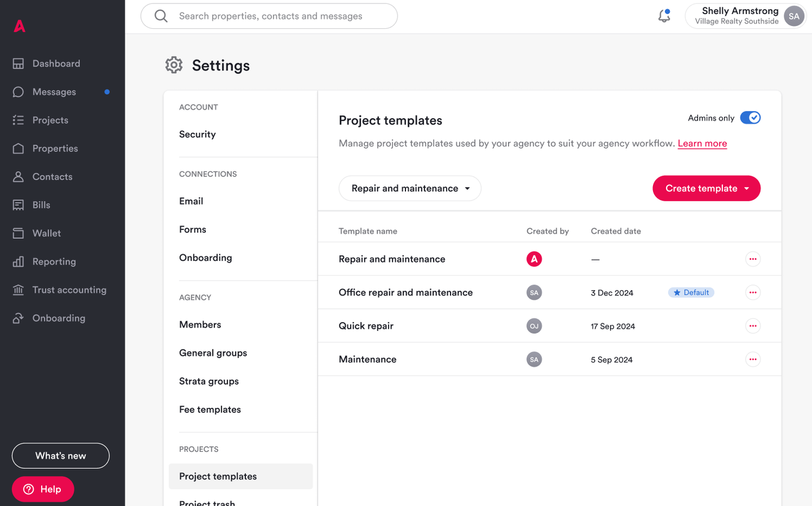
Task: Open more options for Maintenance template
Action: coord(753,359)
